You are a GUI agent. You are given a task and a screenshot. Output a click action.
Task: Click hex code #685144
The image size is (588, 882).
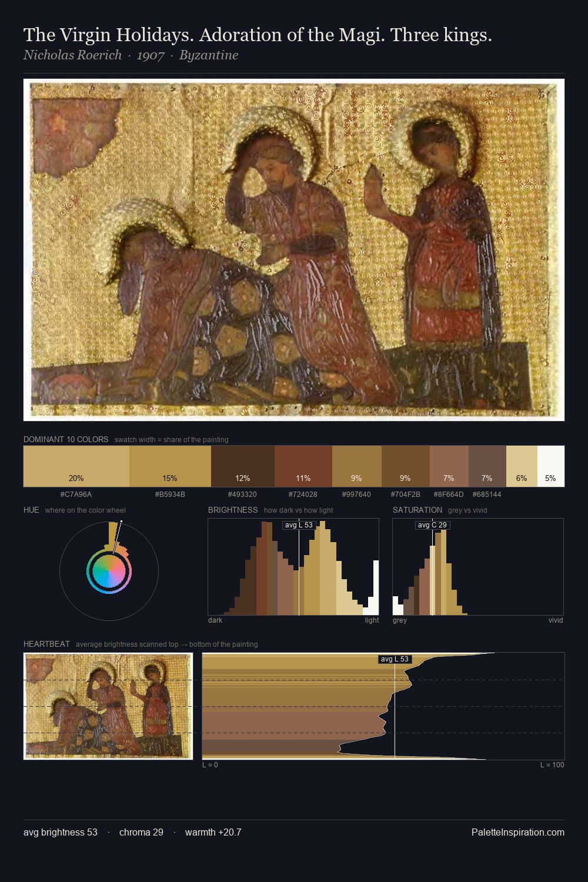487,495
